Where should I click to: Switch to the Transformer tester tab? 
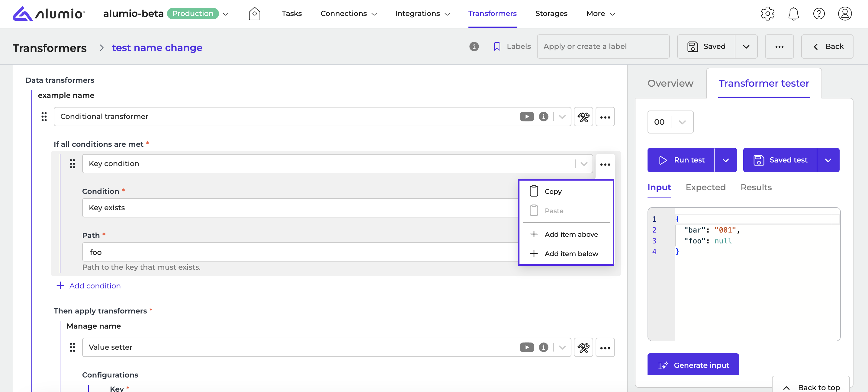tap(764, 83)
